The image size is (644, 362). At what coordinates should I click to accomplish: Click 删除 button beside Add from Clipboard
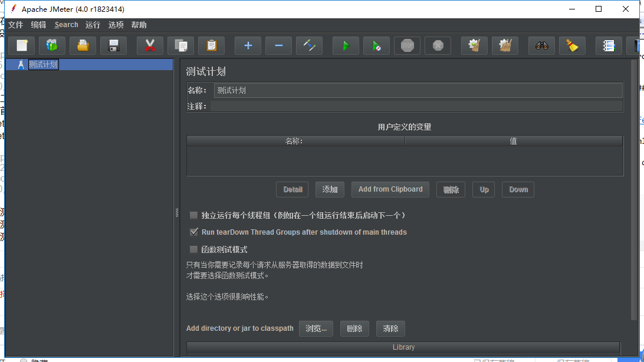click(451, 190)
